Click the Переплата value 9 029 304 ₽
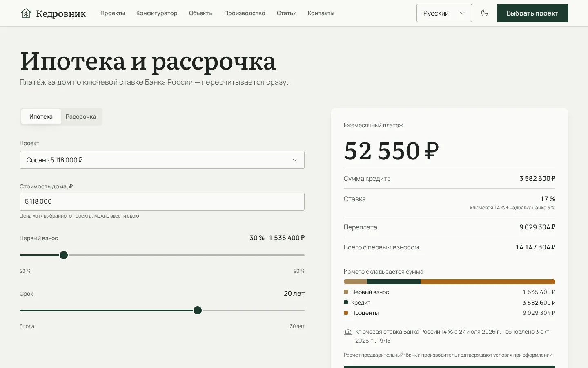This screenshot has width=588, height=368. (537, 227)
